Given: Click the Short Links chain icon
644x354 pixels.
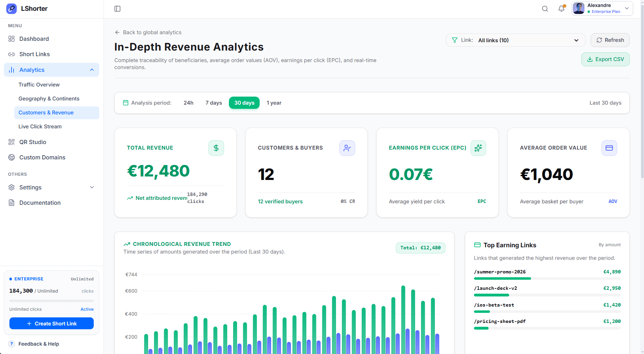Looking at the screenshot, I should click(11, 54).
